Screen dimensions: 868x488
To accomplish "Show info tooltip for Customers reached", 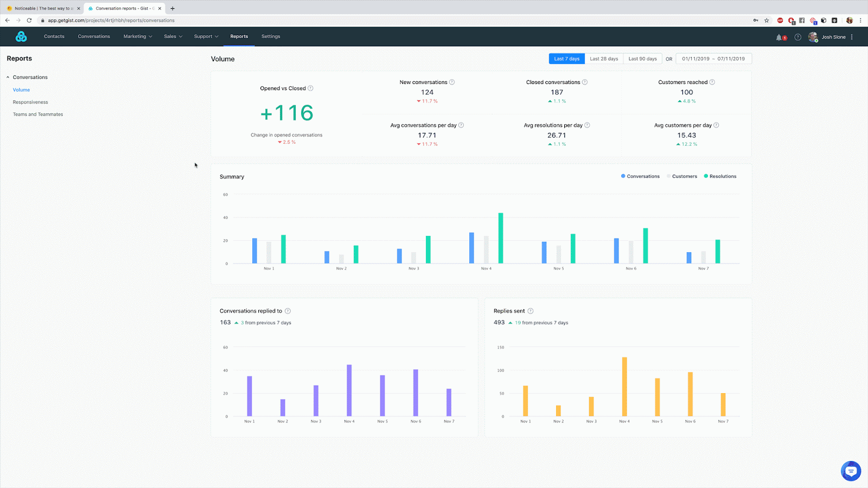I will 712,82.
